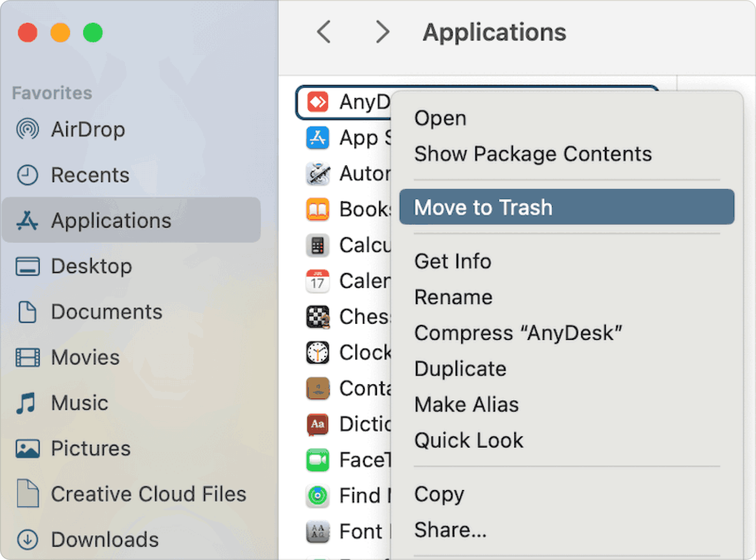Select the Chess app icon
The height and width of the screenshot is (560, 756).
pyautogui.click(x=318, y=317)
